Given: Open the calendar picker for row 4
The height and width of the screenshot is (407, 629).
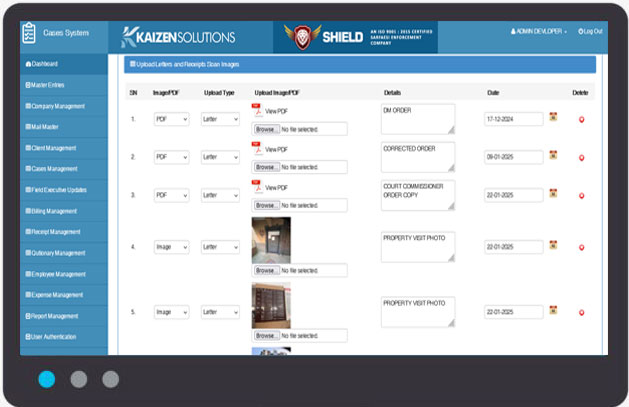Looking at the screenshot, I should pos(553,245).
